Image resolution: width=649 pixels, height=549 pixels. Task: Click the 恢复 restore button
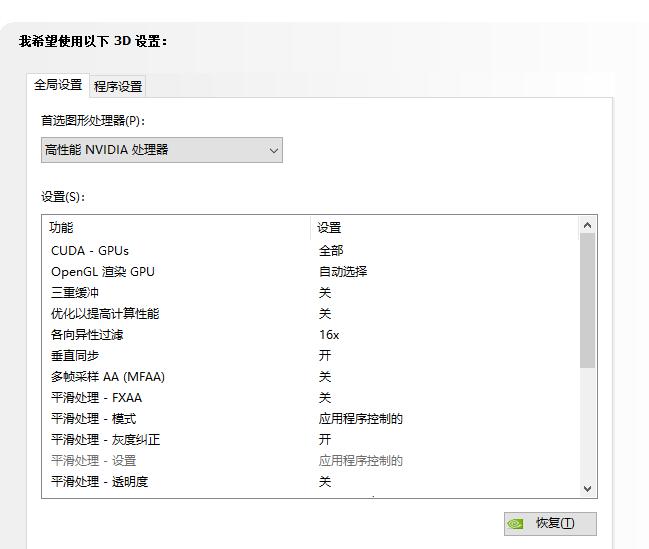tap(550, 523)
